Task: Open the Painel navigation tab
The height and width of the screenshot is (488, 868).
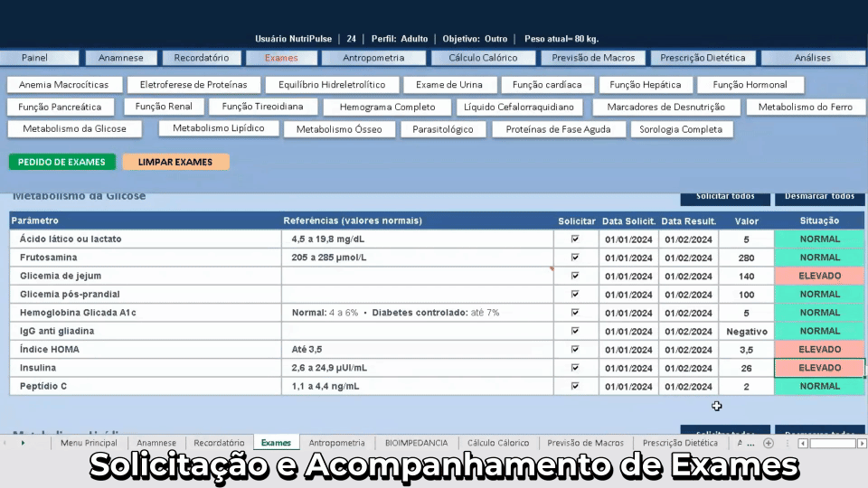Action: point(38,58)
